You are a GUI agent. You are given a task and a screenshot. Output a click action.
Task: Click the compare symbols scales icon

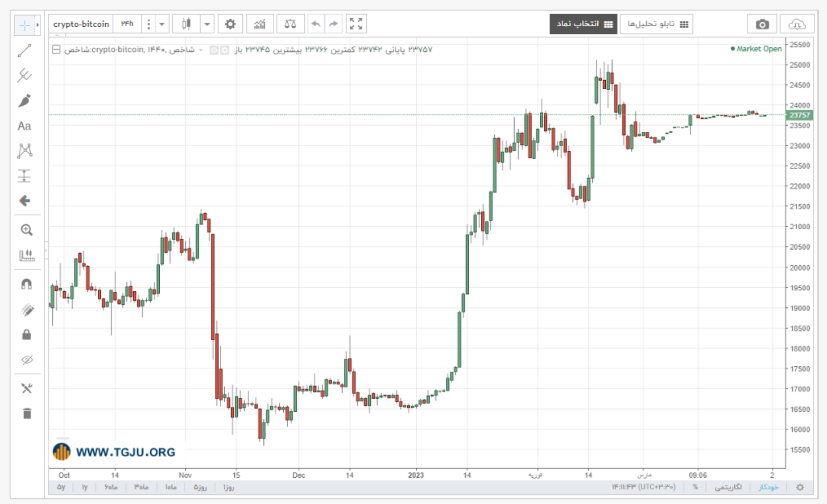290,24
